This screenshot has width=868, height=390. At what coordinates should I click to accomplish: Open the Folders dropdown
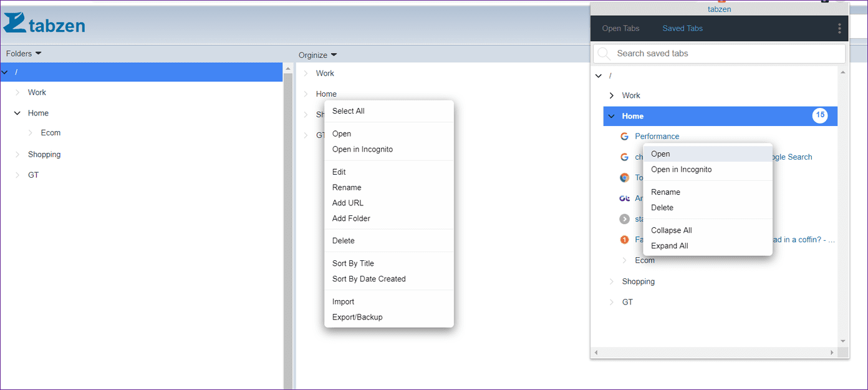click(24, 54)
